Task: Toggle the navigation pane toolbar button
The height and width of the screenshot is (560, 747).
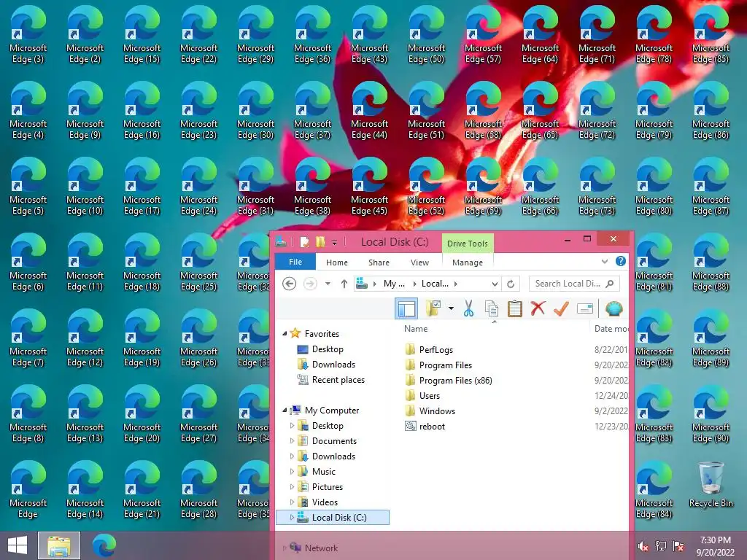Action: [406, 308]
